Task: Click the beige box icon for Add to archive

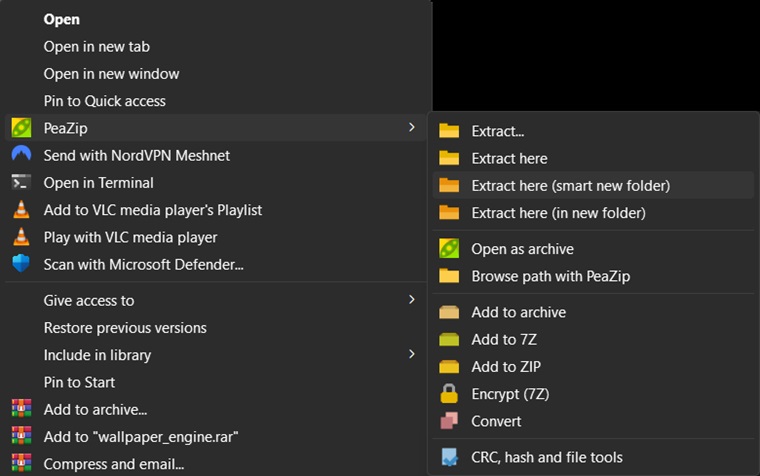Action: click(449, 312)
